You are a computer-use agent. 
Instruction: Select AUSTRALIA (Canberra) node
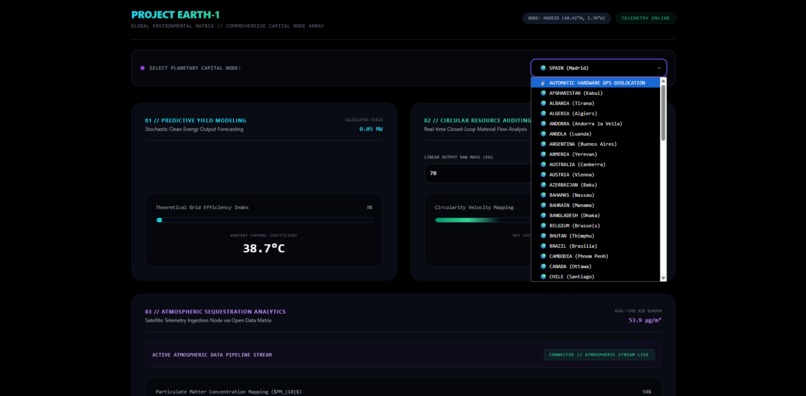(595, 165)
